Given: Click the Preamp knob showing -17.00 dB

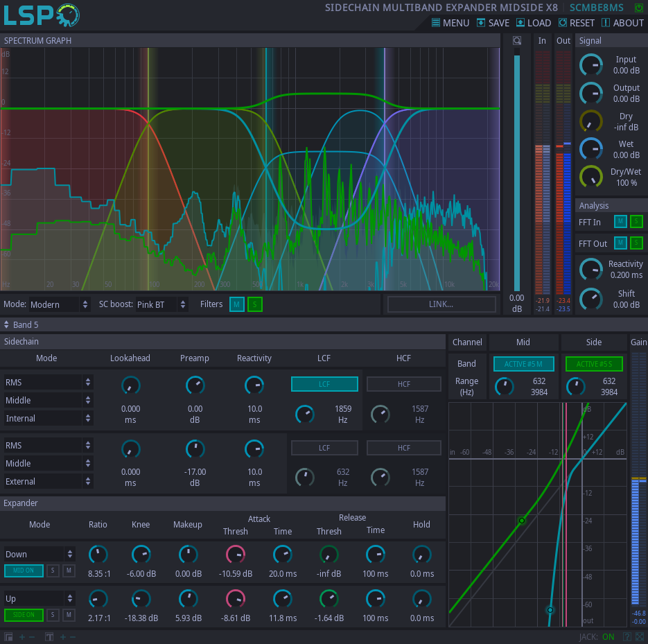Looking at the screenshot, I should click(195, 449).
